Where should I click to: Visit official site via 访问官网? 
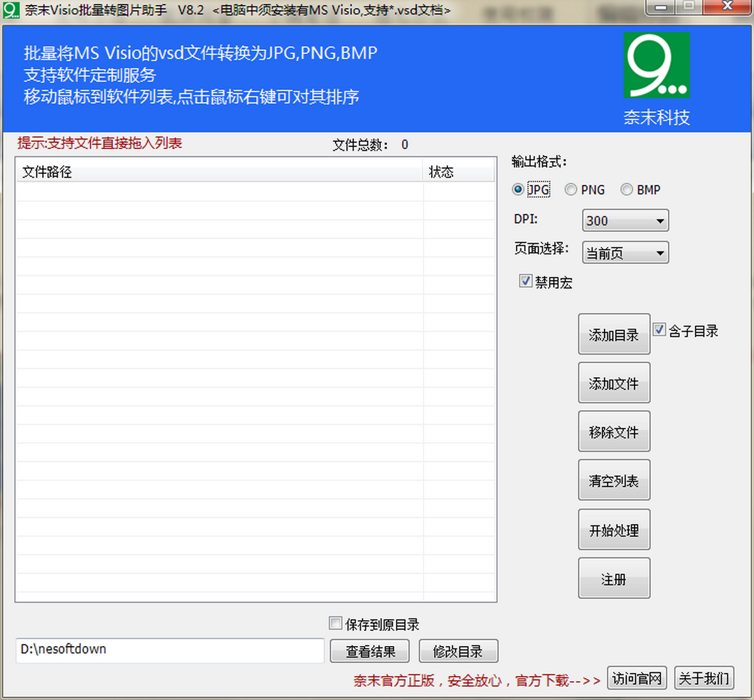637,678
